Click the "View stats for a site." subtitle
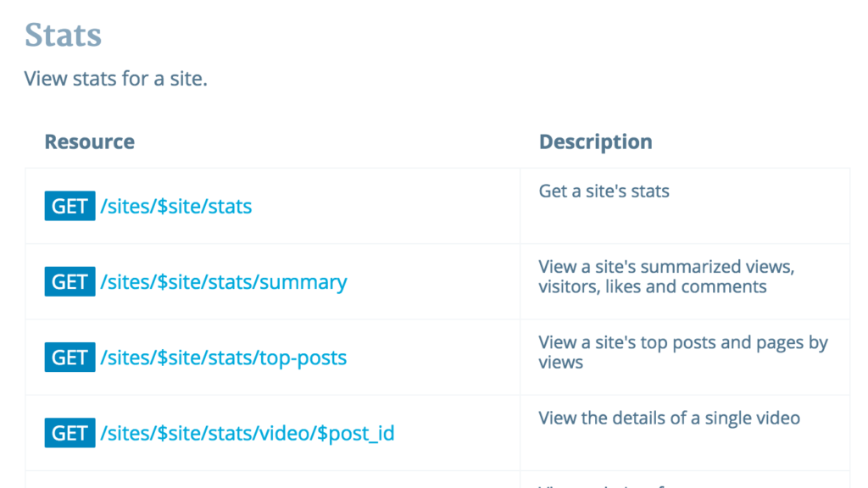 pos(116,80)
